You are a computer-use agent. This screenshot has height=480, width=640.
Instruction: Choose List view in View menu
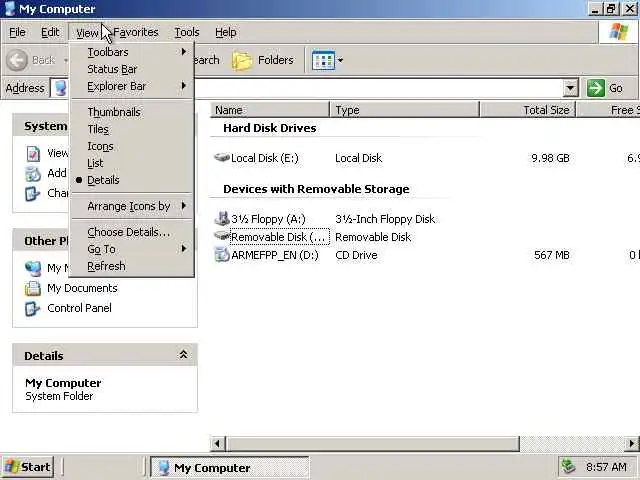131,163
